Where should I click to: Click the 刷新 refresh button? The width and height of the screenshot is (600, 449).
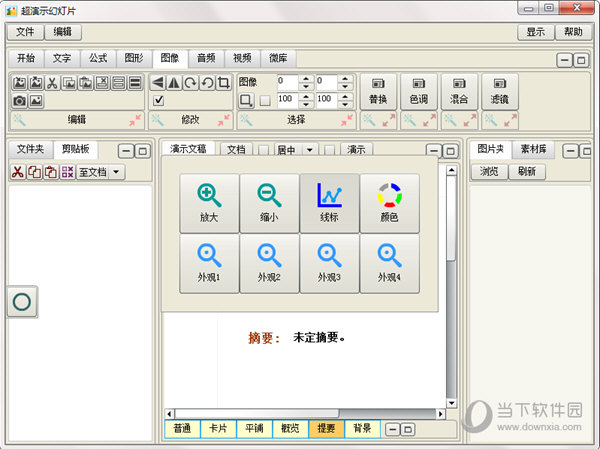click(527, 171)
